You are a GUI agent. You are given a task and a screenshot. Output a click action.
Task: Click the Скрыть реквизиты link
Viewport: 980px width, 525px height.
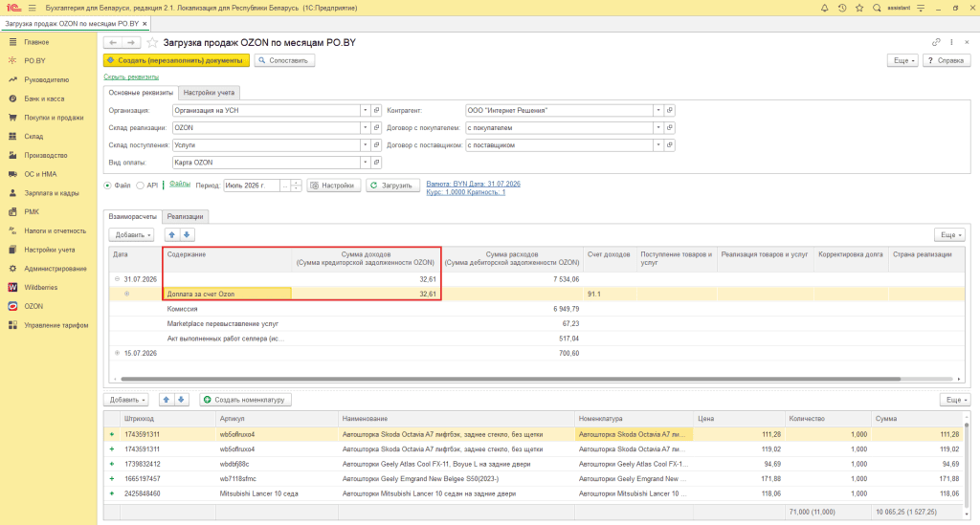coord(131,77)
